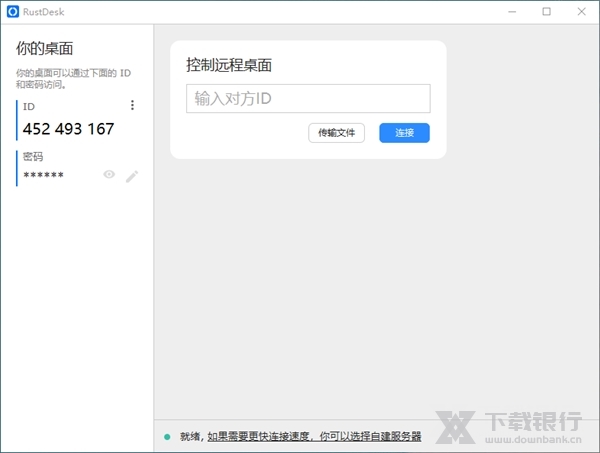Click the 你的桌面 heading
The image size is (600, 453).
(44, 49)
